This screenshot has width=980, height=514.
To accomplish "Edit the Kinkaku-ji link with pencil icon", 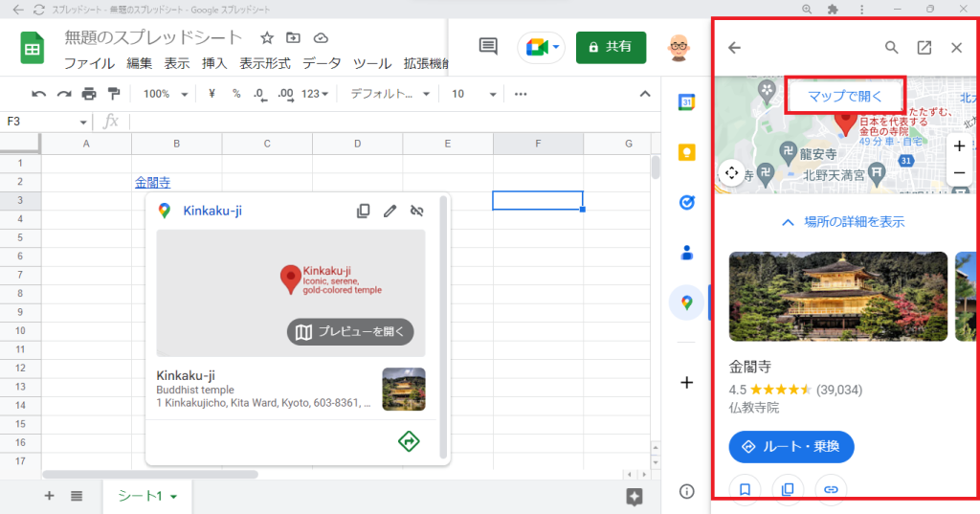I will pyautogui.click(x=390, y=211).
